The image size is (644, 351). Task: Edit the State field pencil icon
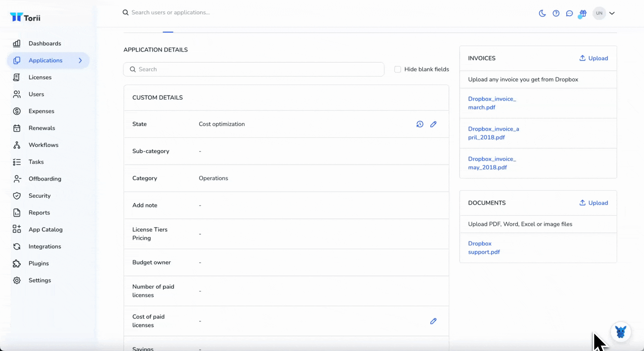[x=433, y=124]
